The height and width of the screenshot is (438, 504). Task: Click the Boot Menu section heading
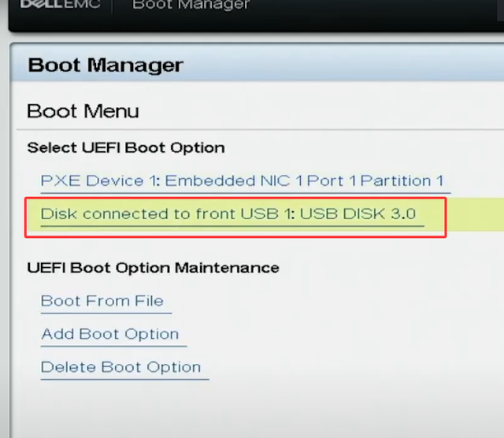click(x=83, y=111)
